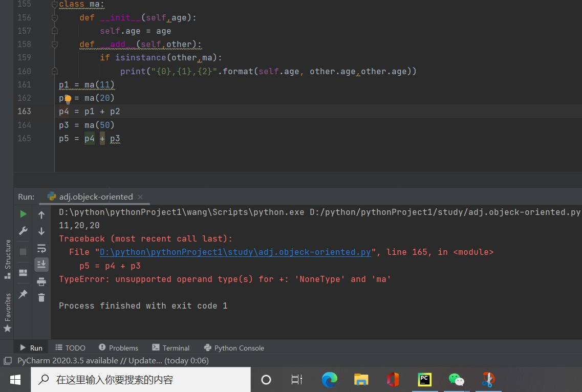Click the TypeError message line in console
Viewport: 582px width, 392px height.
click(225, 279)
